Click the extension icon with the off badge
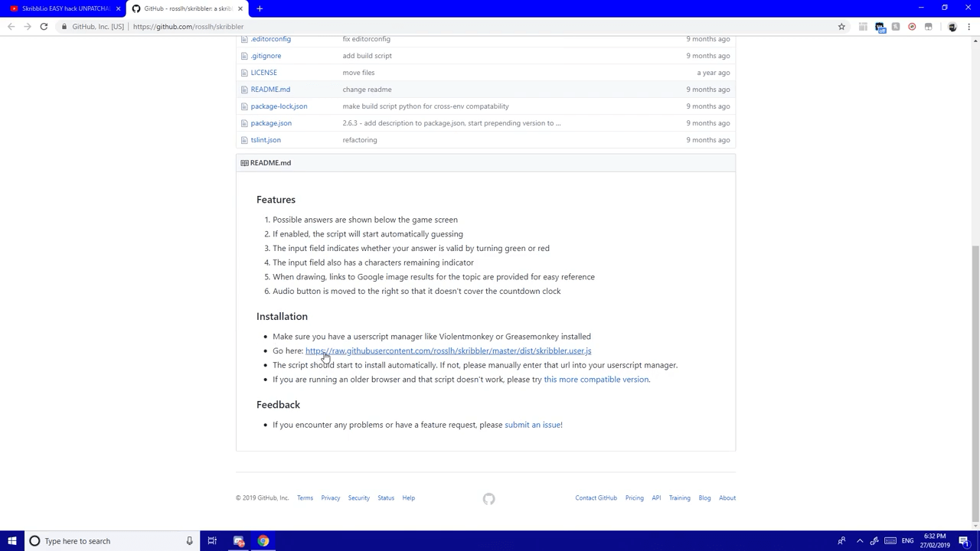The width and height of the screenshot is (980, 551). pyautogui.click(x=880, y=27)
